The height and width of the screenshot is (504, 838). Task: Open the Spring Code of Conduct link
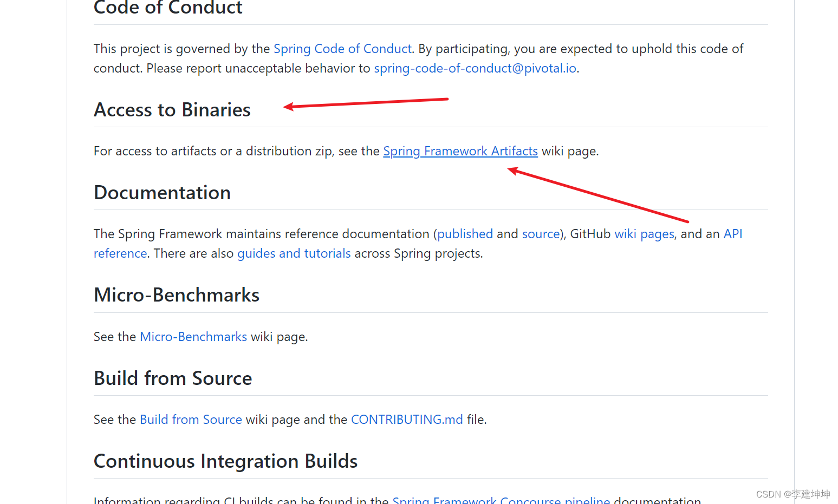[x=342, y=49]
